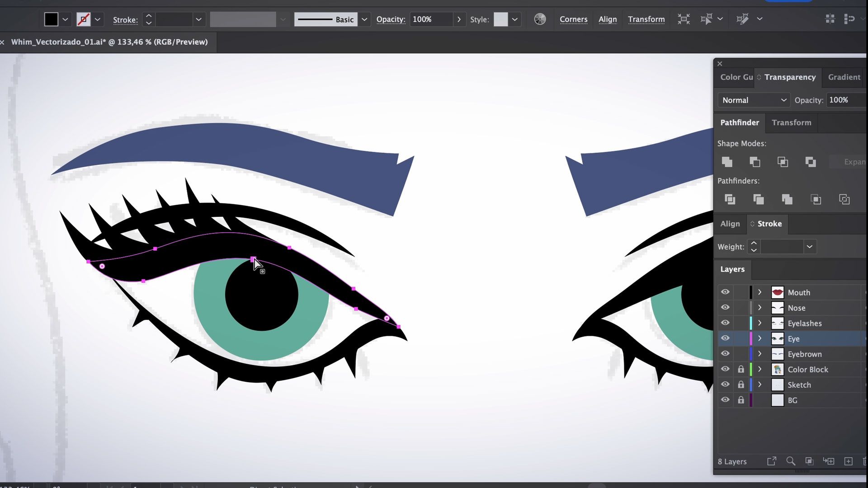
Task: Open the Align options link
Action: pyautogui.click(x=607, y=19)
